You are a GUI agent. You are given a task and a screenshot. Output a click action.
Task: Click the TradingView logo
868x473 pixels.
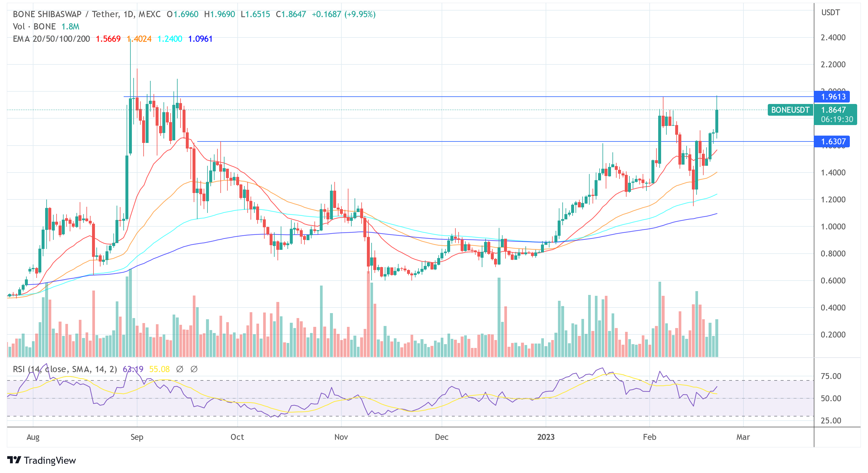(x=41, y=460)
